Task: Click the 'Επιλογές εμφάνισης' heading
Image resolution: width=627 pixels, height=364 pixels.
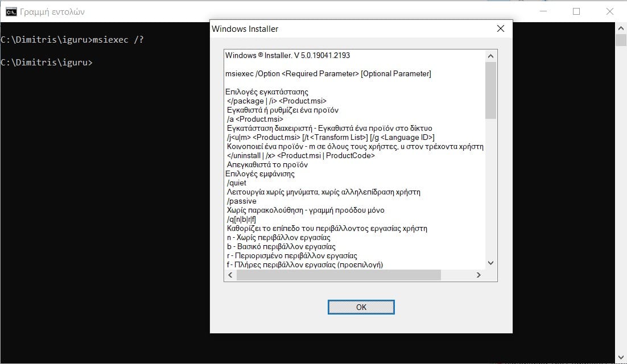Action: click(x=260, y=174)
